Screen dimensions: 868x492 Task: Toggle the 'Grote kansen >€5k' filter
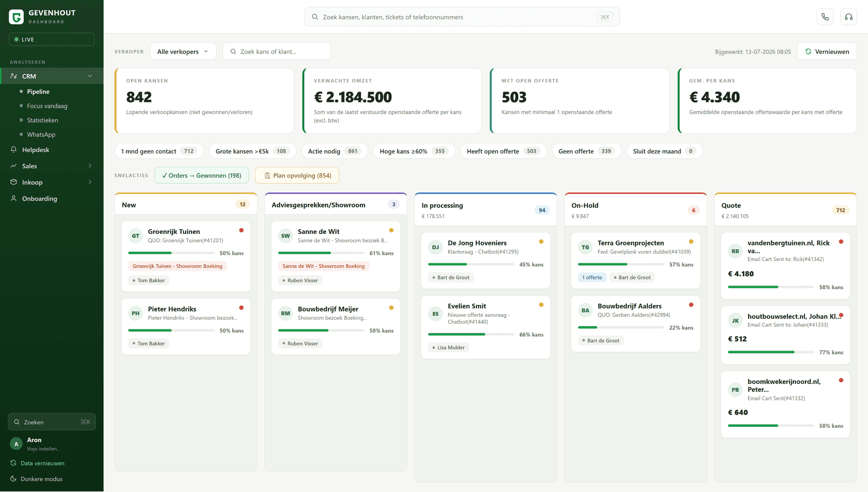click(x=253, y=151)
